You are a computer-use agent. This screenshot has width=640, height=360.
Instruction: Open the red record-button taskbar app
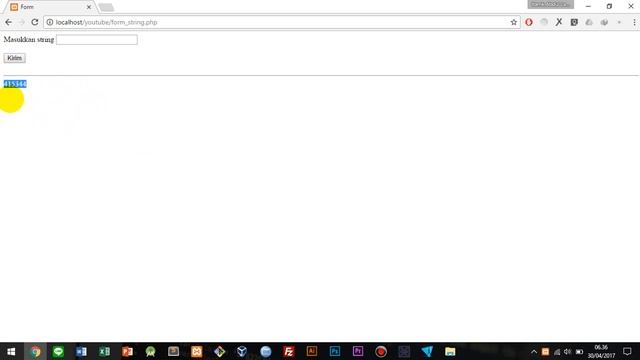(x=381, y=351)
